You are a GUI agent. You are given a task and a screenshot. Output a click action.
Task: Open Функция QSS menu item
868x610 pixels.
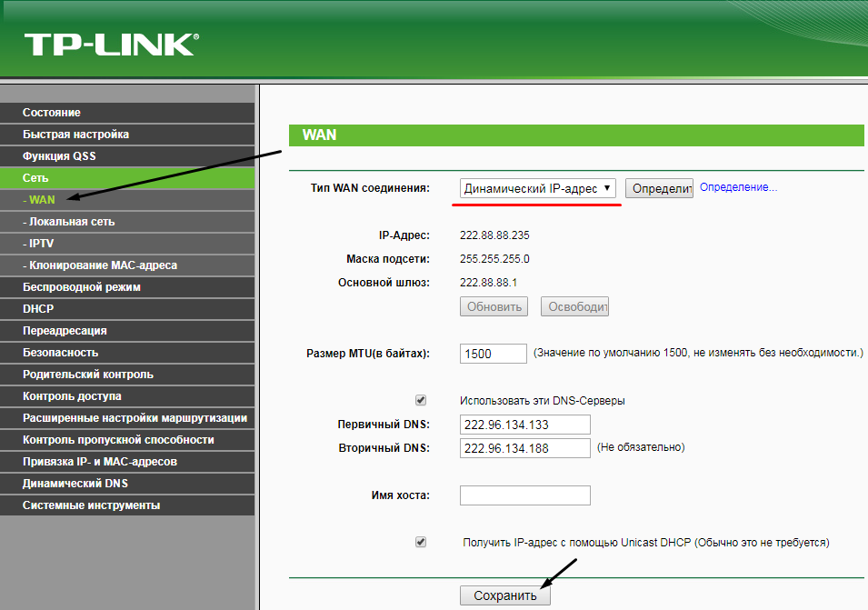[x=127, y=156]
